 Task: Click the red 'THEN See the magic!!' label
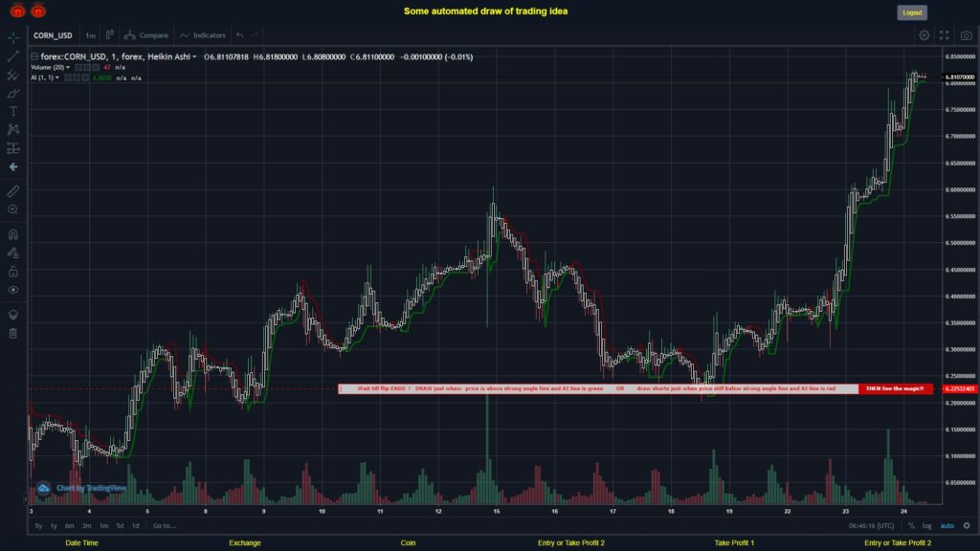click(x=895, y=388)
